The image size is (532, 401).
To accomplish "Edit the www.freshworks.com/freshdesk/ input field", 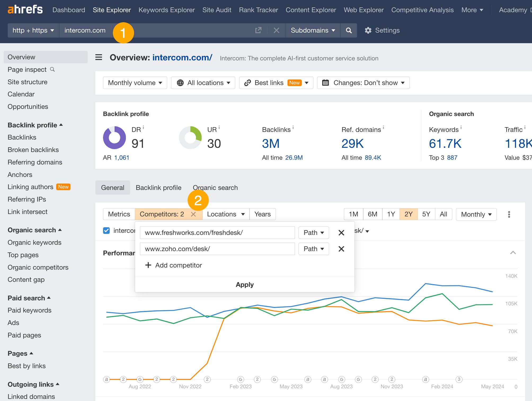I will pyautogui.click(x=217, y=233).
